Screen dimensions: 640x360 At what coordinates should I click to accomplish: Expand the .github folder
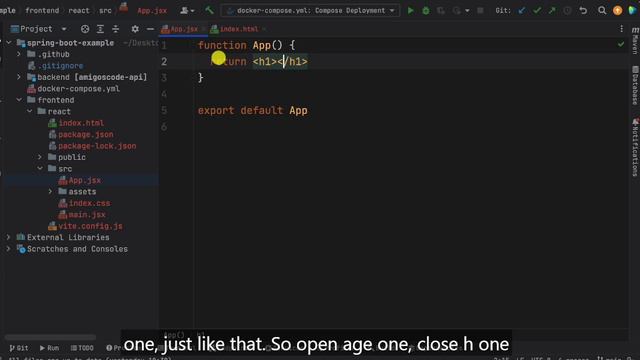(19, 54)
